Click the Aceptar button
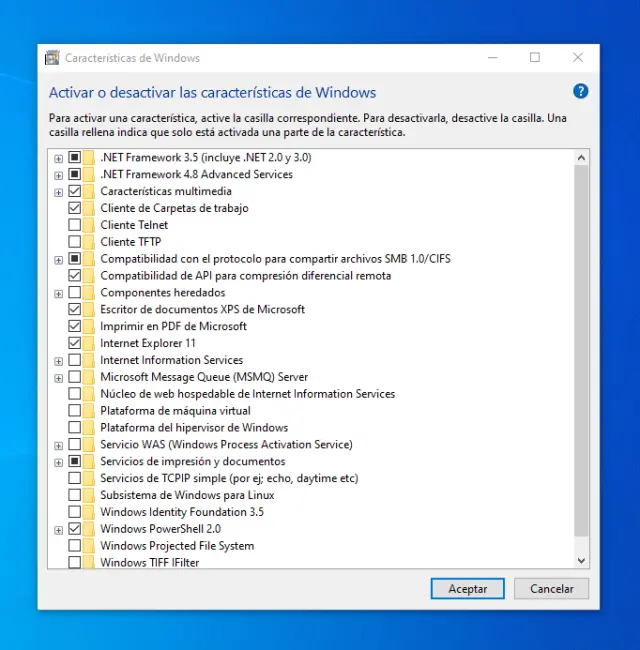The width and height of the screenshot is (640, 650). (467, 589)
